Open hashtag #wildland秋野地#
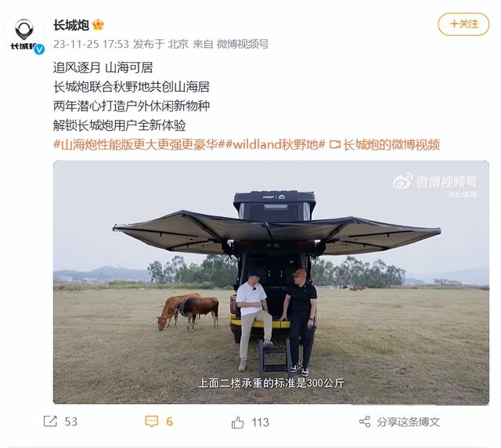The width and height of the screenshot is (501, 448). [x=276, y=145]
